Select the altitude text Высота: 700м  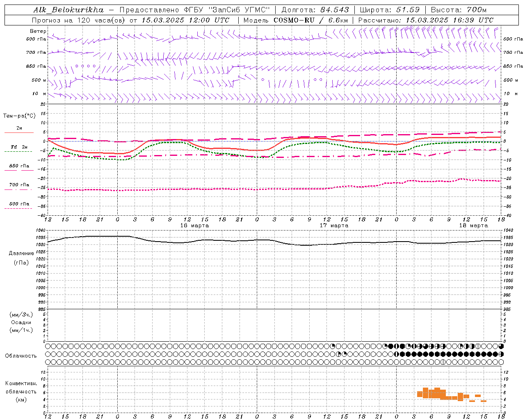tap(459, 10)
